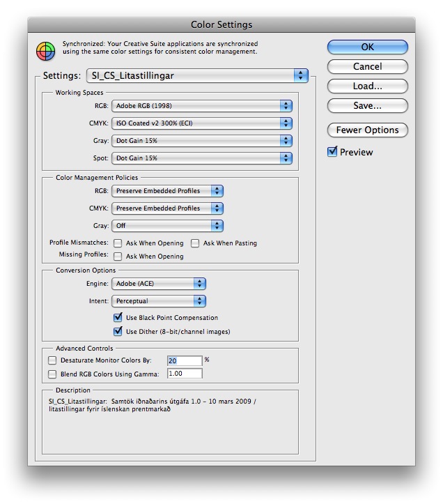The width and height of the screenshot is (443, 504).
Task: Open the Intent dropdown showing Perceptual
Action: click(x=159, y=301)
